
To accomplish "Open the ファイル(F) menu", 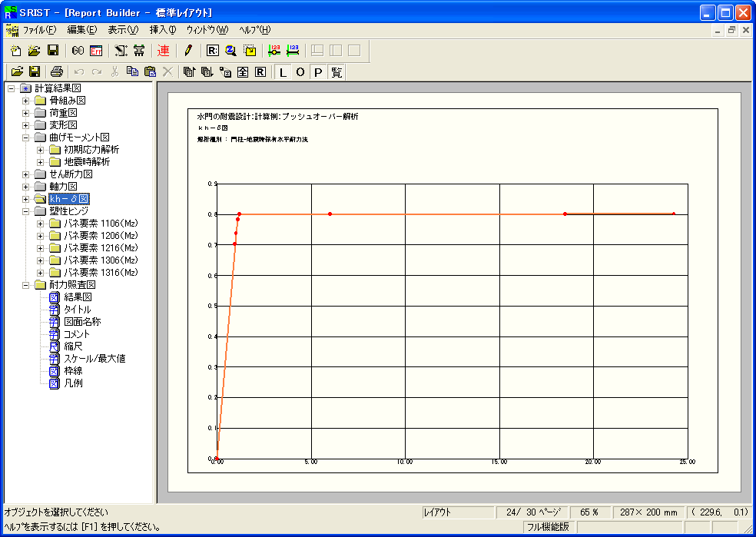I will pyautogui.click(x=39, y=30).
